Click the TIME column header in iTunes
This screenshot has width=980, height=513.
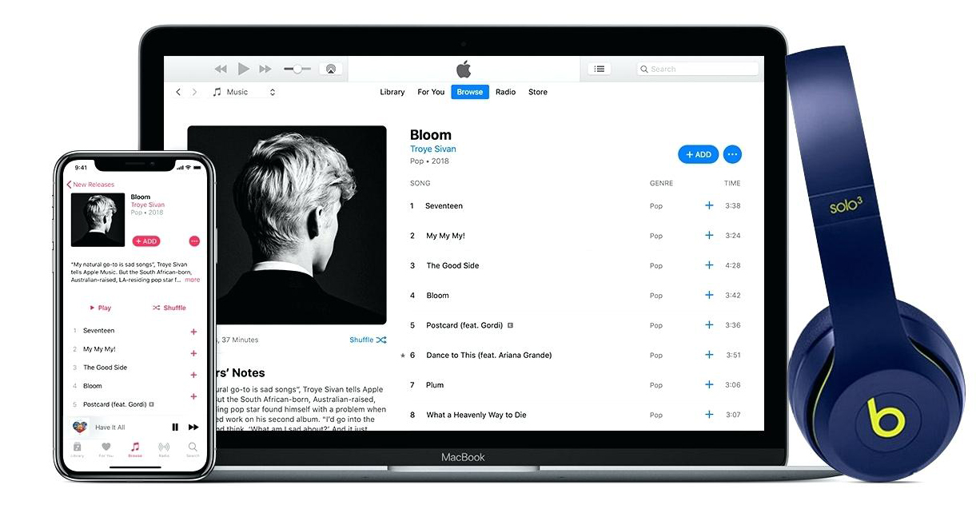click(x=732, y=184)
